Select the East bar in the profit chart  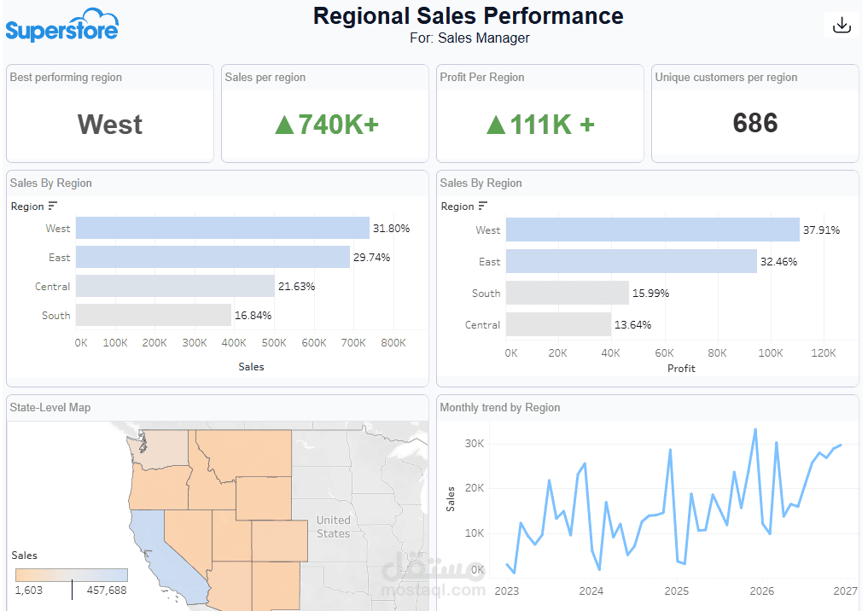[631, 261]
